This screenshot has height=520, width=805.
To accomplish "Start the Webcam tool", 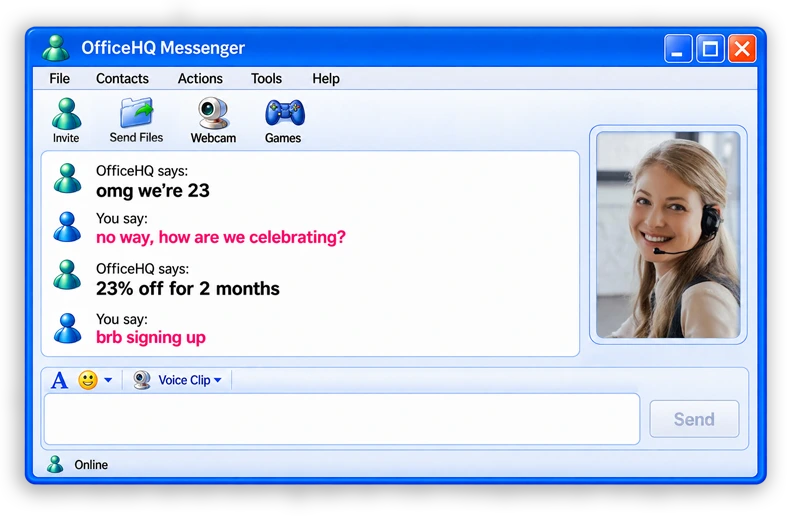I will click(x=214, y=113).
